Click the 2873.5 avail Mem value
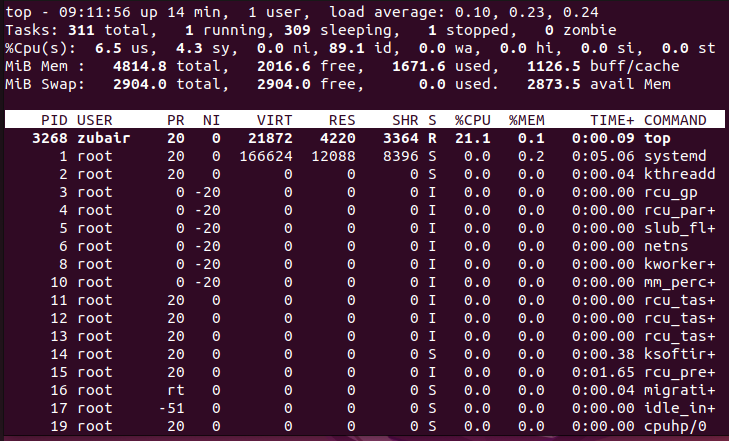Image resolution: width=729 pixels, height=441 pixels. click(553, 84)
